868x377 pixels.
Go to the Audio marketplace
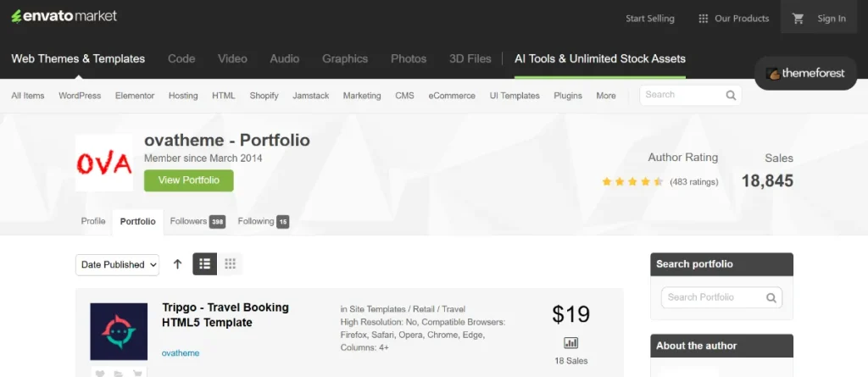pos(285,58)
